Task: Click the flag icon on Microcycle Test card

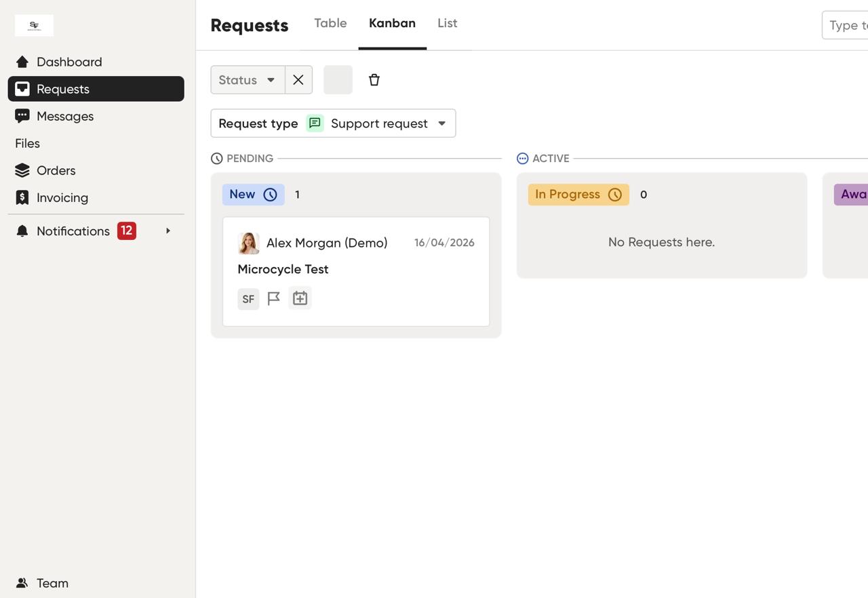Action: click(x=274, y=298)
